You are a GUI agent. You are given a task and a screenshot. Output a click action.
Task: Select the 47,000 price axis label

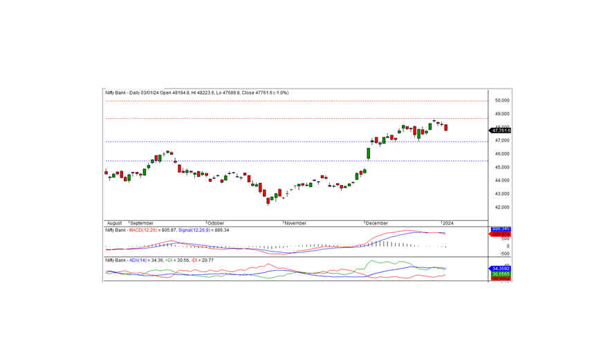(502, 141)
